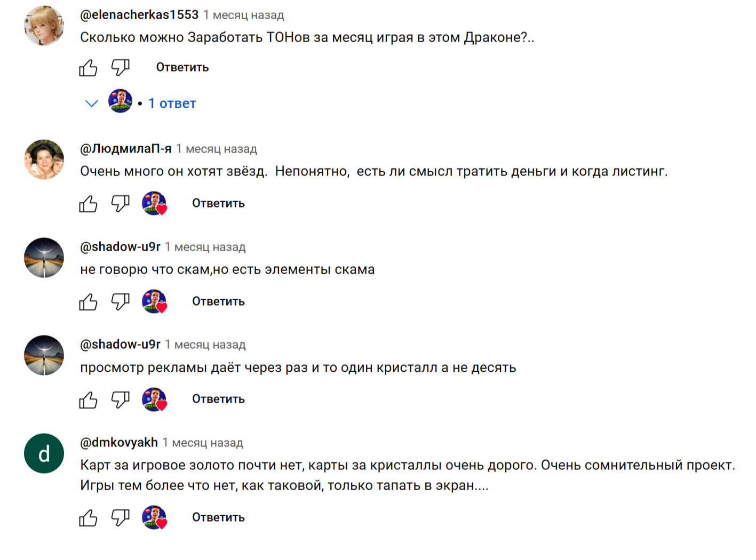Click 'Ответить' under @ЛюдмилаП-я comment
This screenshot has height=560, width=756.
pos(218,204)
